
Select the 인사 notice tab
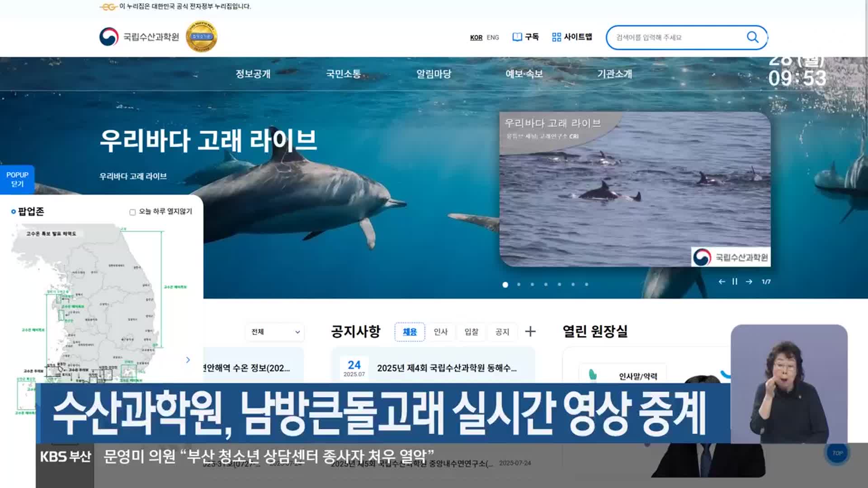(440, 332)
